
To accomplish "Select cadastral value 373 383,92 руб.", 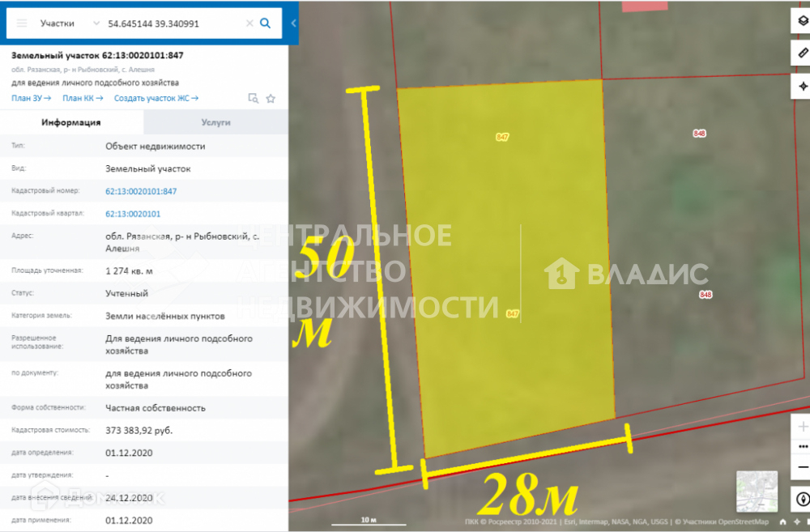I will pyautogui.click(x=139, y=430).
